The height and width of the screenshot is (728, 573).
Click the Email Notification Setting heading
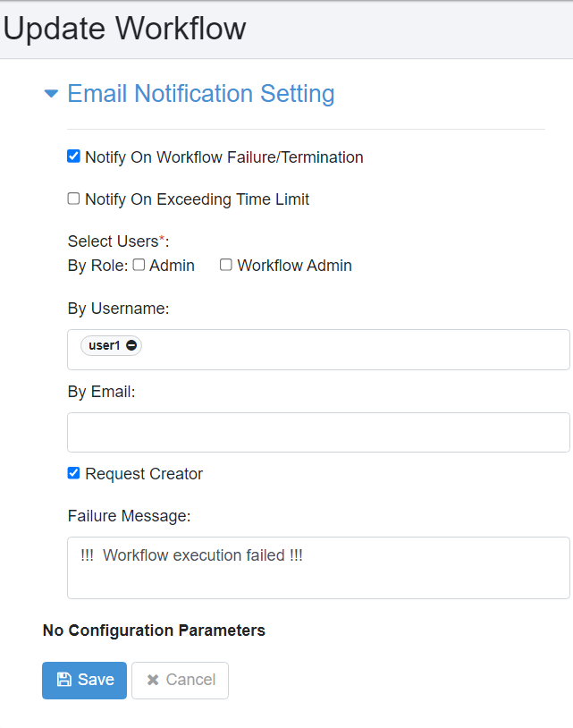(201, 94)
